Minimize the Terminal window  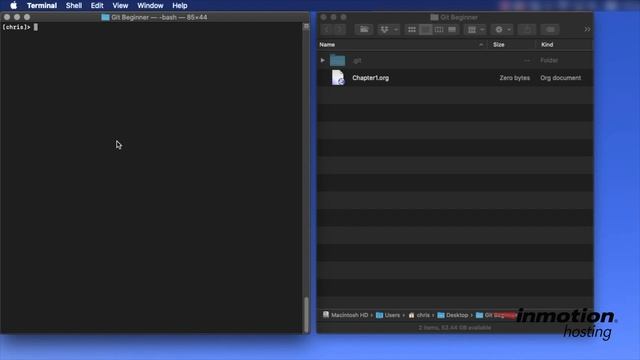[17, 17]
